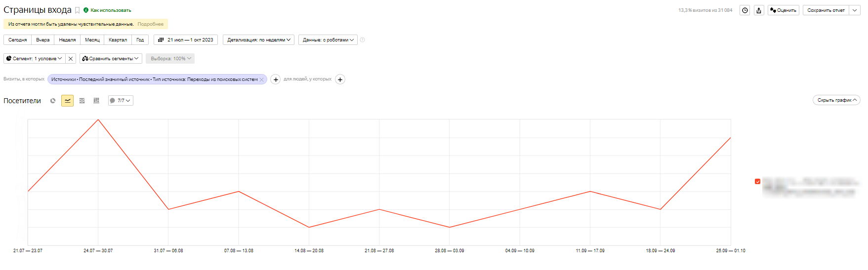The height and width of the screenshot is (270, 868).
Task: Select the Квартал period tab
Action: tap(118, 40)
